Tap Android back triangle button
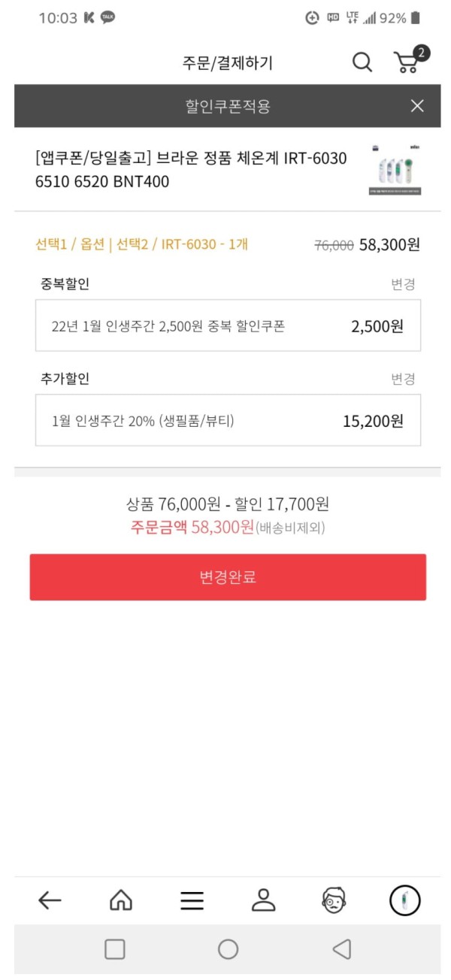The image size is (451, 980). pos(342,949)
